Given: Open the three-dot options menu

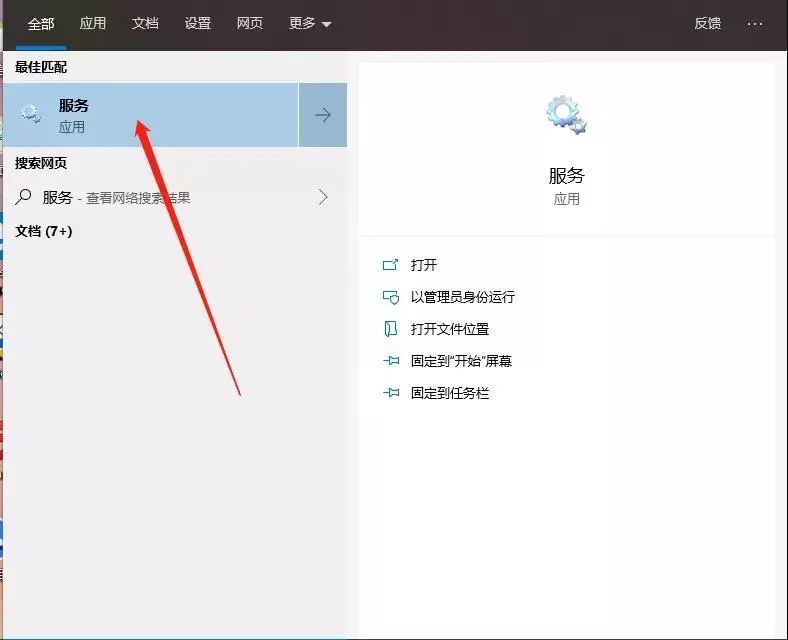Looking at the screenshot, I should click(x=755, y=24).
